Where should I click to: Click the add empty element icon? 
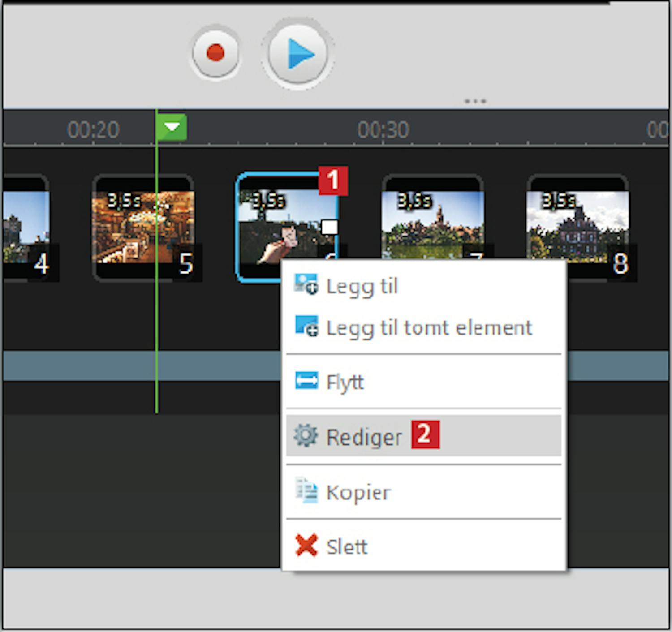tap(306, 326)
